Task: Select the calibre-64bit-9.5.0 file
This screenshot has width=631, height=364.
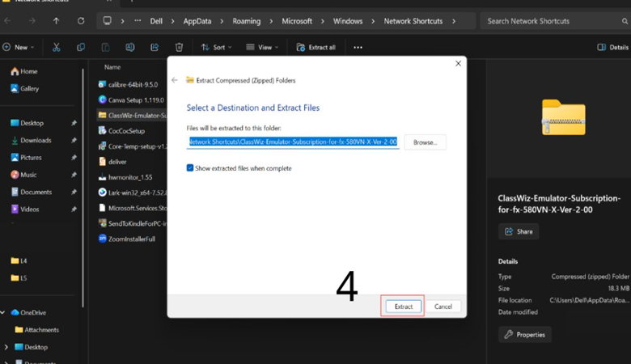Action: [x=128, y=84]
